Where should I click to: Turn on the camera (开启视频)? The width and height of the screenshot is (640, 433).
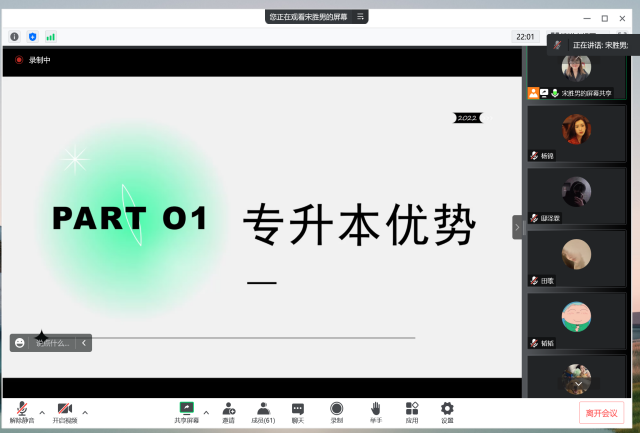coord(65,411)
